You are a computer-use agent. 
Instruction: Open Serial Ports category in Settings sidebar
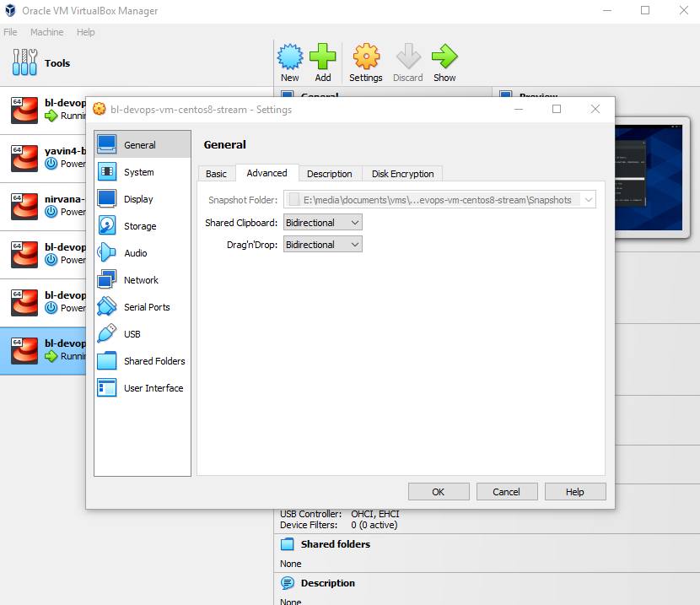pos(143,307)
